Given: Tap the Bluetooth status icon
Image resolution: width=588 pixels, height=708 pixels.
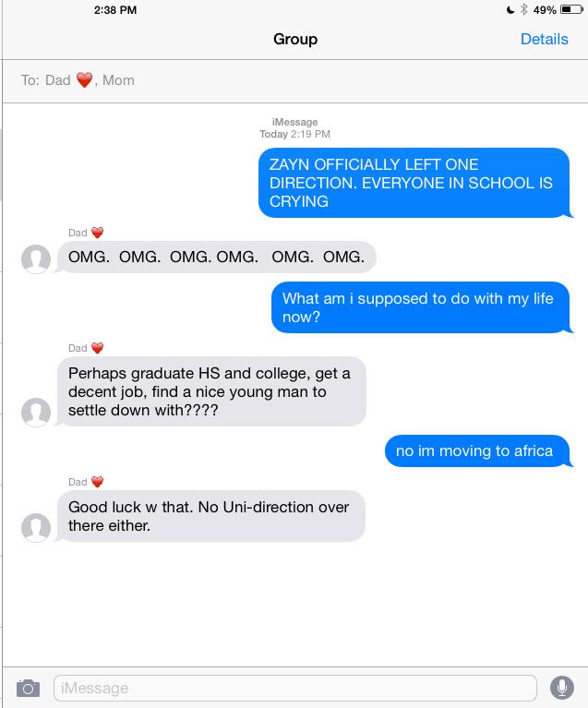Looking at the screenshot, I should (x=524, y=9).
